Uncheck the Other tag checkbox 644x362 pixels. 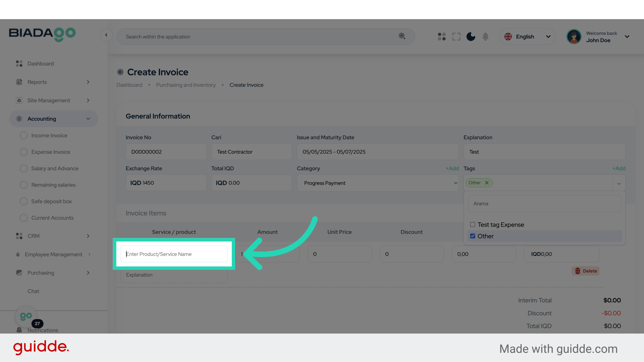point(473,236)
